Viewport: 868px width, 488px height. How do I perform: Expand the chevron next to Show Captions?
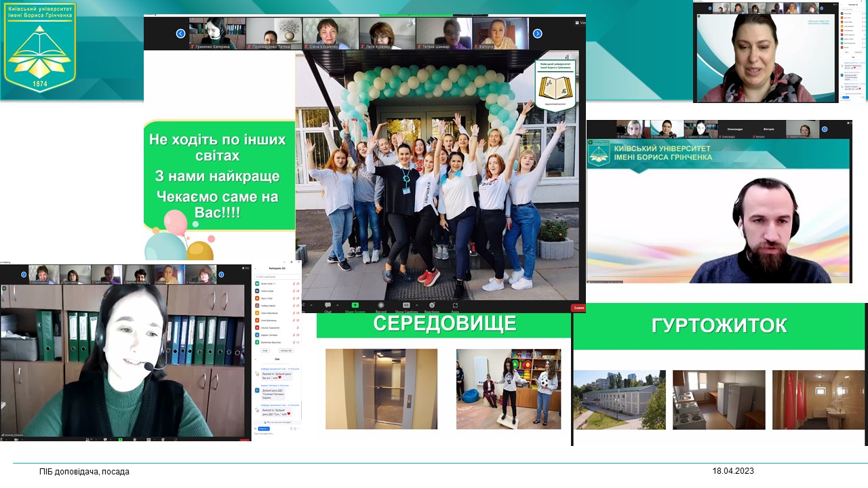click(x=418, y=304)
